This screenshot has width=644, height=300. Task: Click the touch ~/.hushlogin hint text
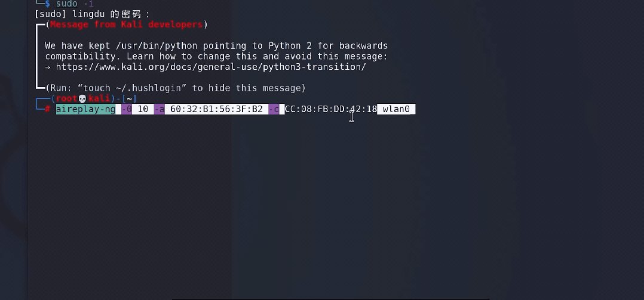point(135,88)
